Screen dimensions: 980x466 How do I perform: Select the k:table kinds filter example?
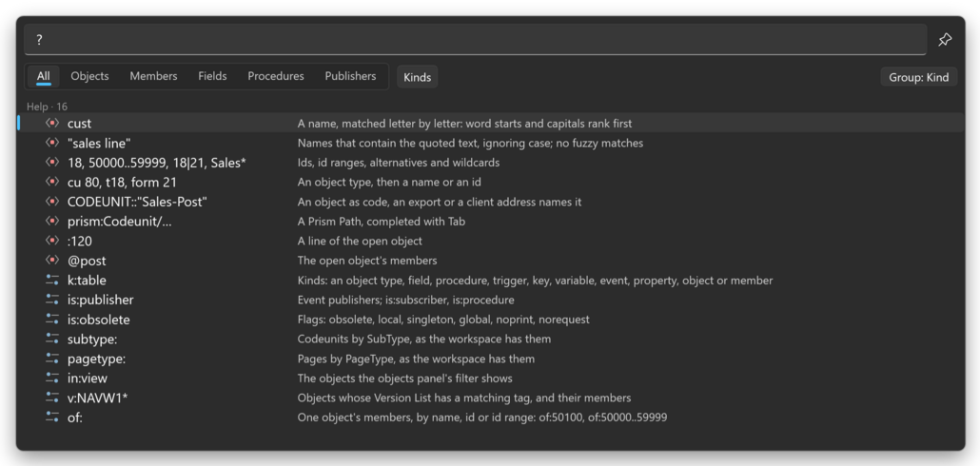[490, 281]
